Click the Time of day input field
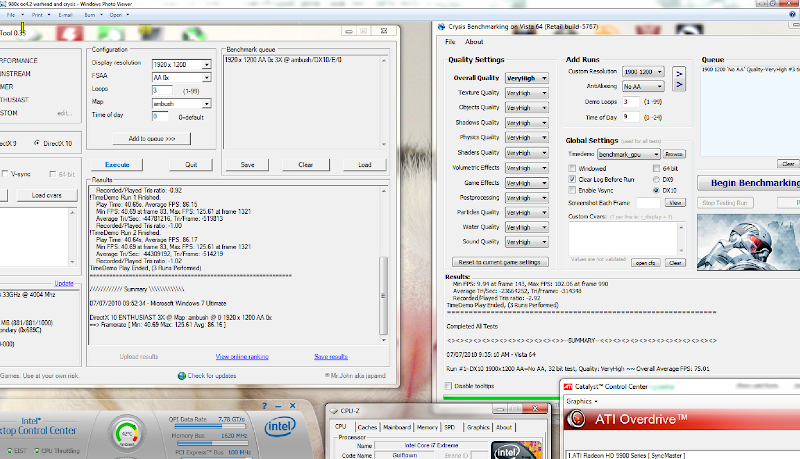Image resolution: width=800 pixels, height=459 pixels. 160,116
